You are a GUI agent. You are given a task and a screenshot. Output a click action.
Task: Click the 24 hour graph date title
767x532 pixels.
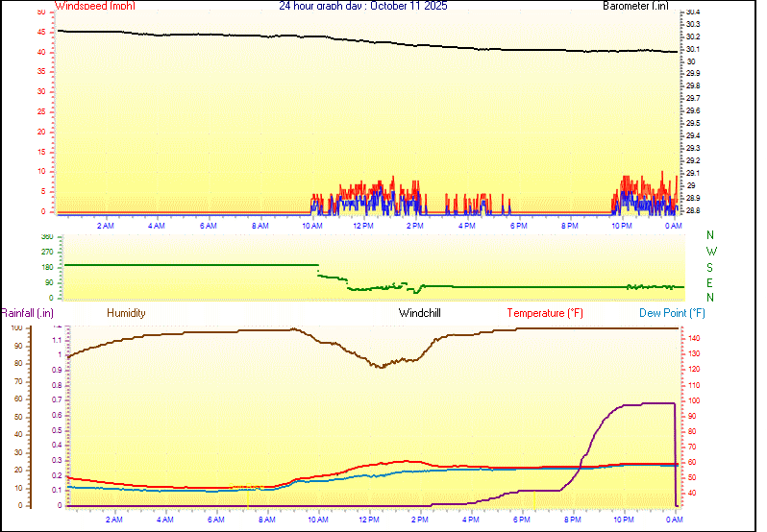(x=362, y=6)
